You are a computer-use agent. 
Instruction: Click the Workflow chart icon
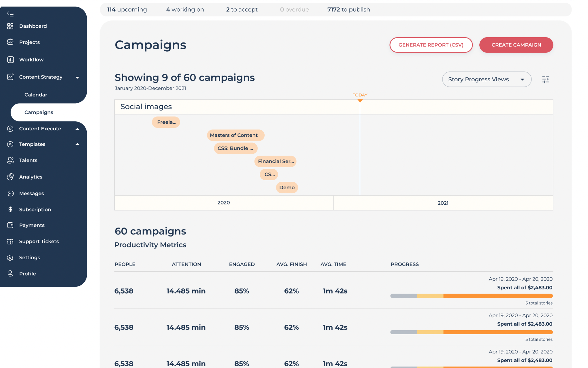tap(10, 60)
